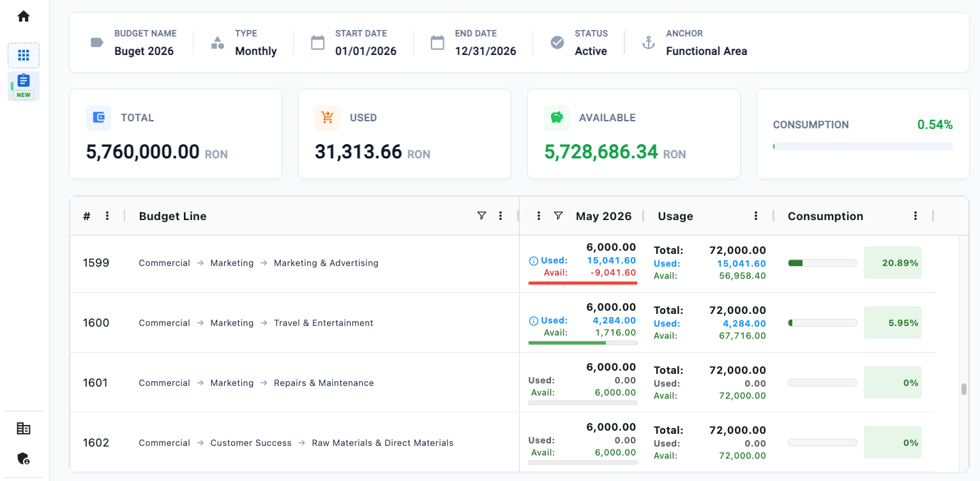Click the overall consumption progress bar
Viewport: 980px width, 481px height.
[x=863, y=147]
